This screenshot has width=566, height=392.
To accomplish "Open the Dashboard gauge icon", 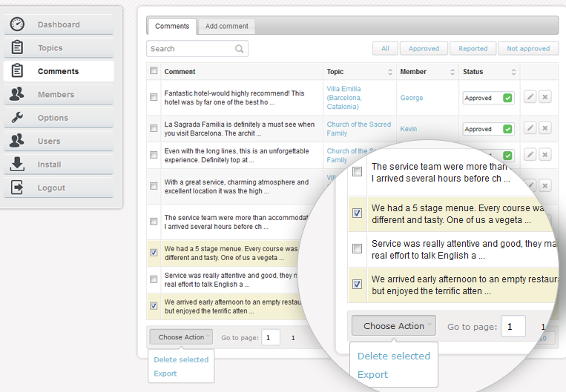I will click(x=17, y=24).
